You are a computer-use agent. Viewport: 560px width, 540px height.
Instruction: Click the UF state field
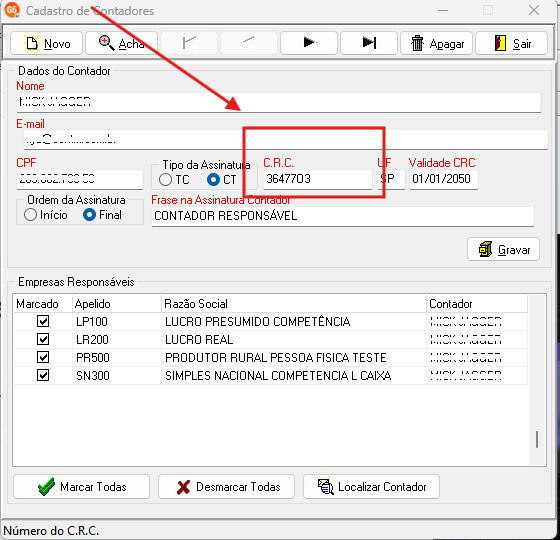391,179
